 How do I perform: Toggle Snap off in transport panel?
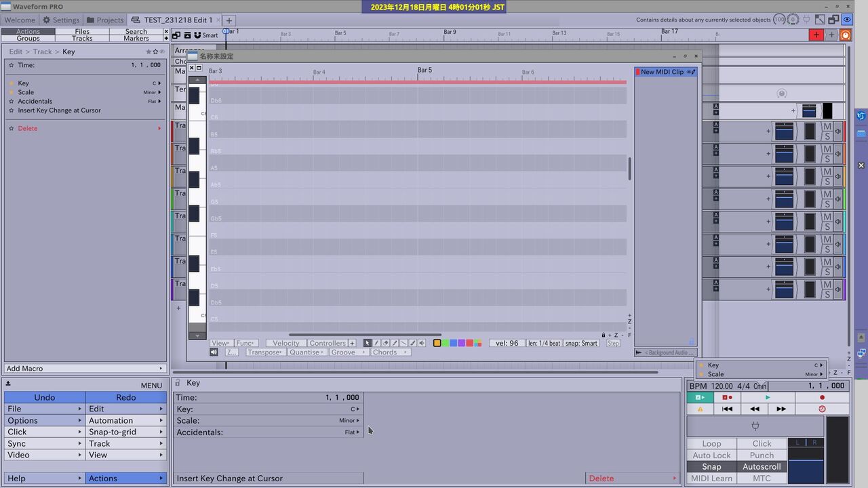[x=711, y=466]
